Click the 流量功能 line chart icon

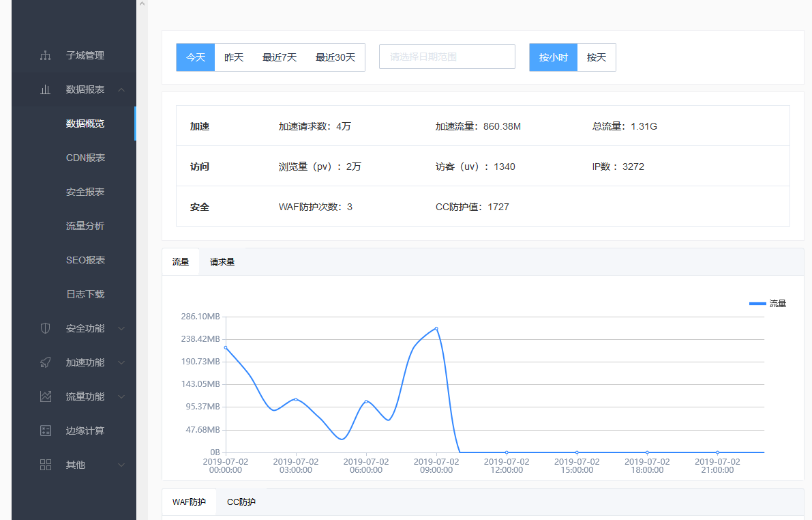[x=46, y=396]
